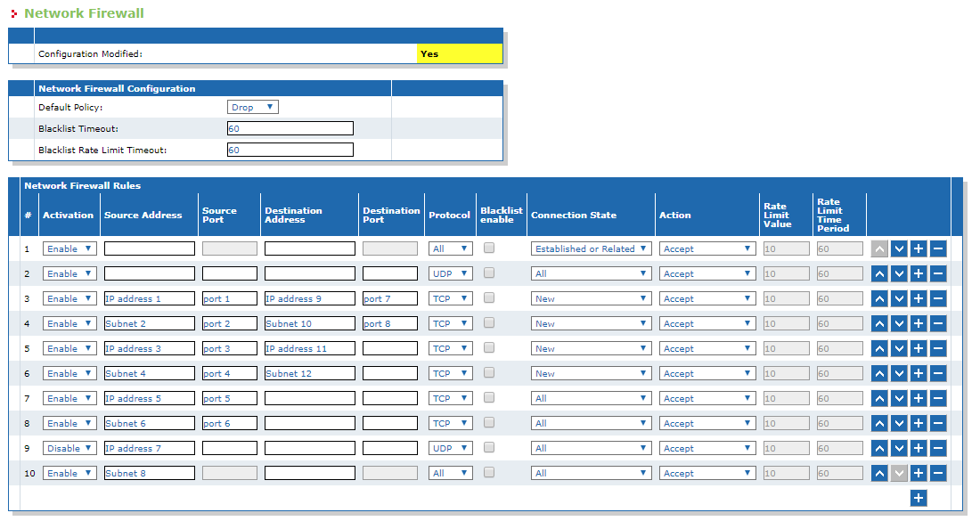The image size is (980, 521).
Task: Click the bottom add-rule plus icon
Action: (x=919, y=498)
